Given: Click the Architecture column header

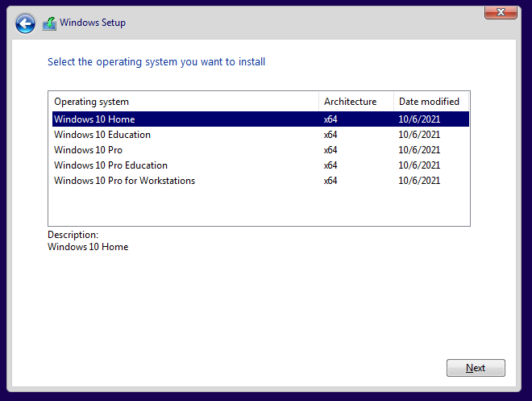Looking at the screenshot, I should tap(356, 102).
